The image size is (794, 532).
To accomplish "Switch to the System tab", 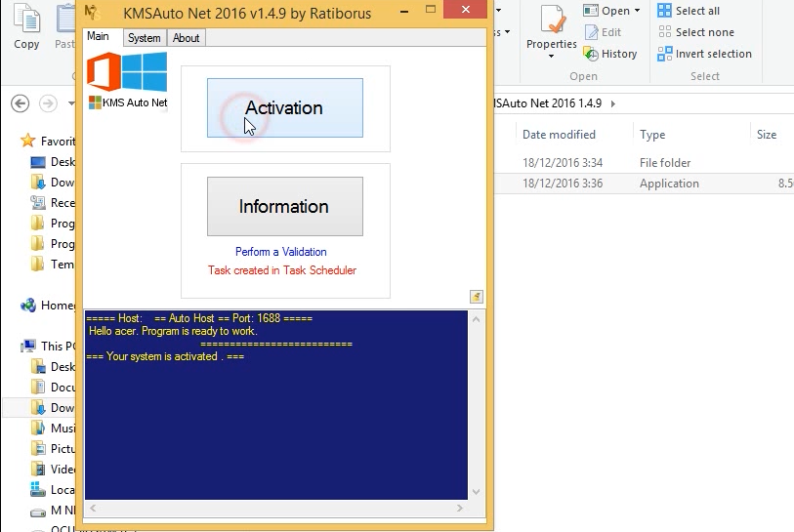I will pos(145,38).
